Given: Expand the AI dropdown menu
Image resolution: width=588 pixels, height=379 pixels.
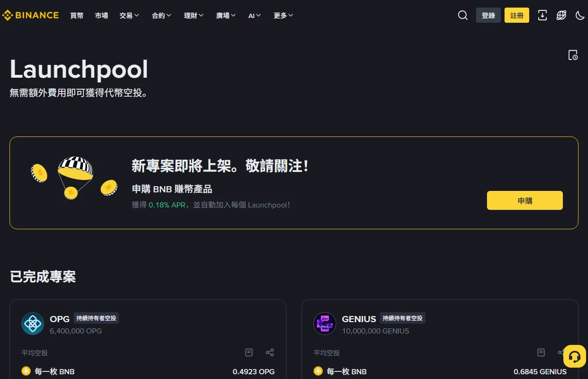Looking at the screenshot, I should [x=255, y=16].
